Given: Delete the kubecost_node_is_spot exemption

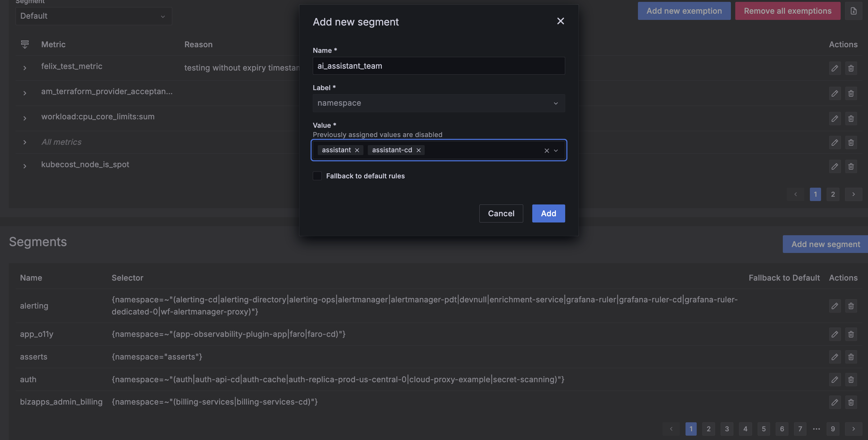Looking at the screenshot, I should (x=851, y=166).
